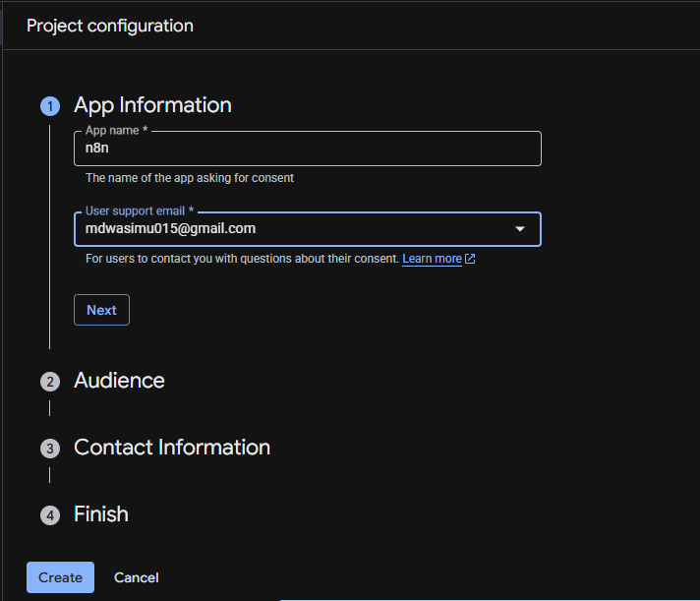
Task: Click the app name helper text
Action: coord(190,178)
